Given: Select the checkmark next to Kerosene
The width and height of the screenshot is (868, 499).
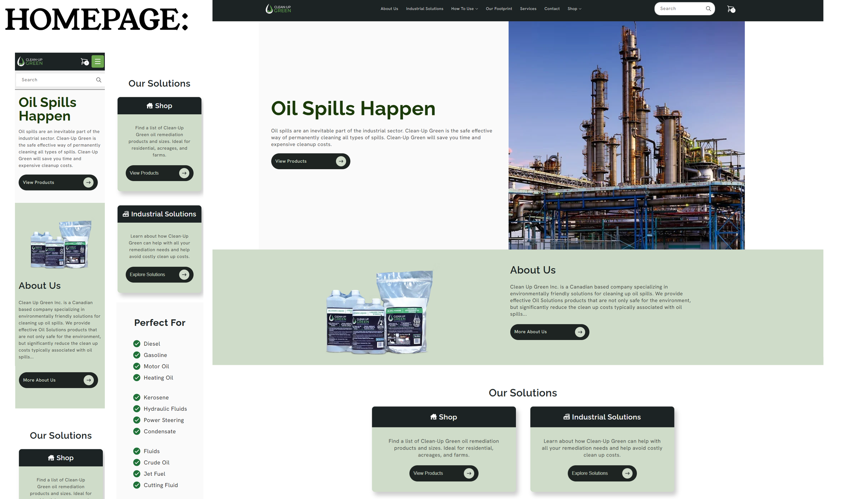Looking at the screenshot, I should [x=136, y=397].
